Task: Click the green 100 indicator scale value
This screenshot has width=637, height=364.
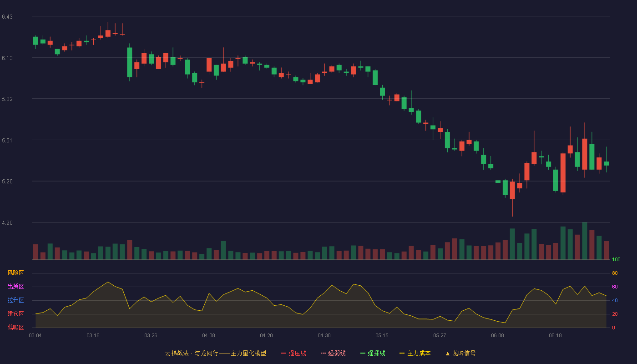Action: coord(616,260)
